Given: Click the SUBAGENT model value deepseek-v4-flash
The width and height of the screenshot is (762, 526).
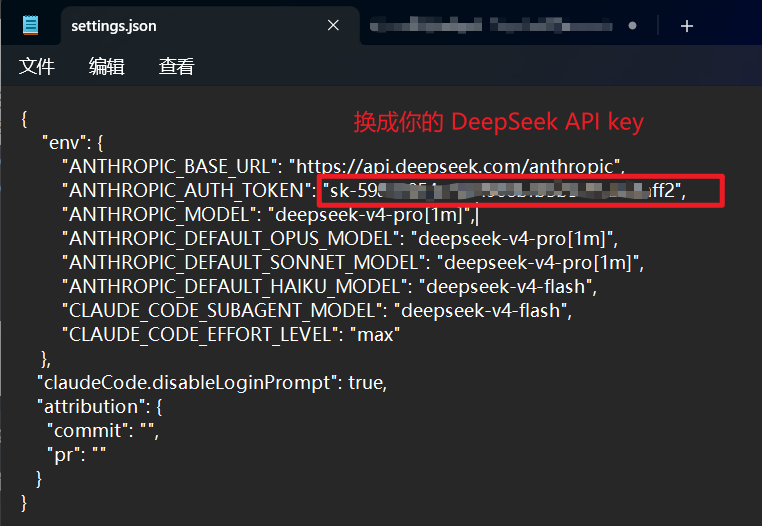Looking at the screenshot, I should coord(481,311).
